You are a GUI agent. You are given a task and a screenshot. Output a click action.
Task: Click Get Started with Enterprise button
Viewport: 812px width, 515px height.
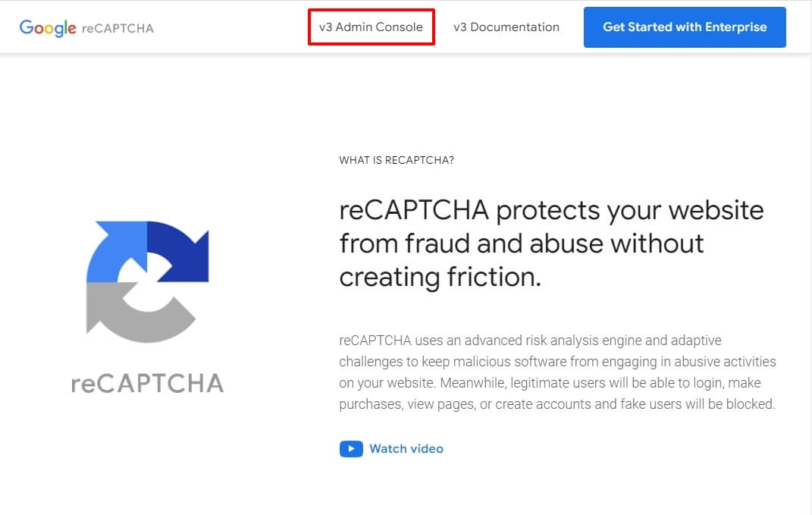click(x=685, y=27)
